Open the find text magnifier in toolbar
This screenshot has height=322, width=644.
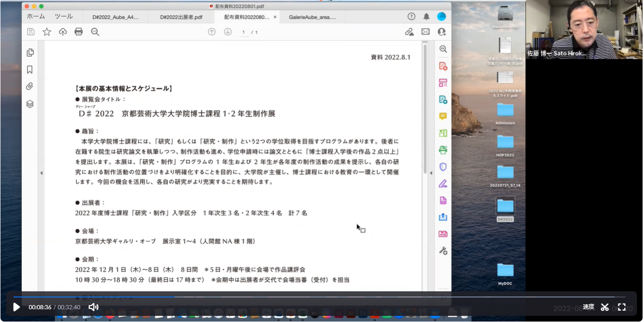pos(95,32)
